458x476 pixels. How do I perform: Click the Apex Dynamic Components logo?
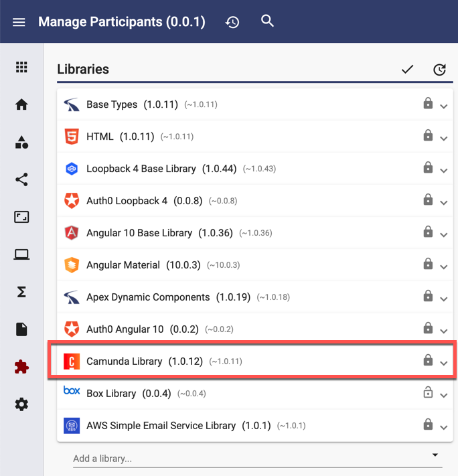point(72,297)
